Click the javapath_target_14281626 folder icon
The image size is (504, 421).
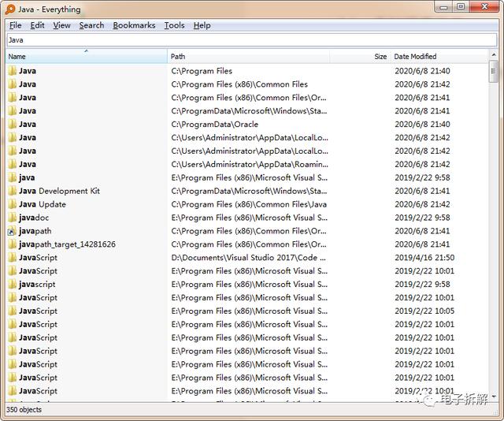pyautogui.click(x=13, y=244)
